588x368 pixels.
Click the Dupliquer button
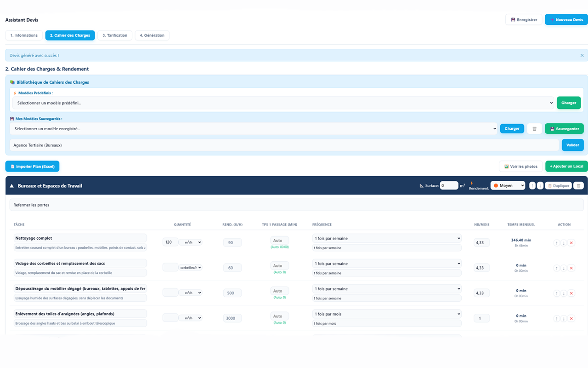(559, 186)
